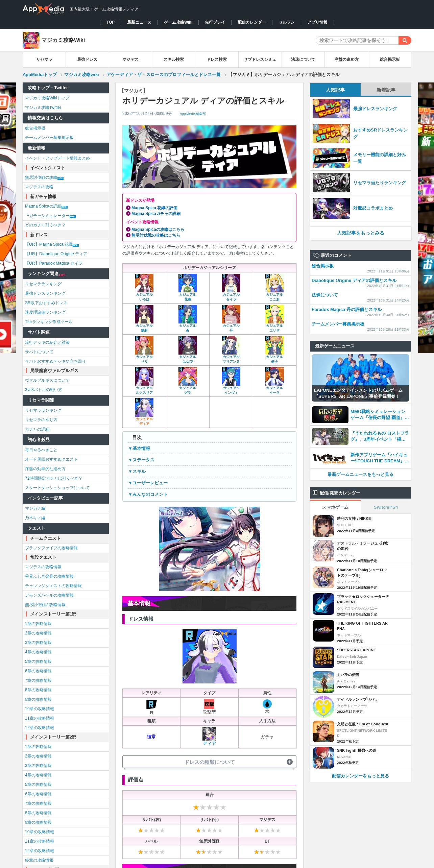Select the カジュアル インヴィ dress icon
This screenshot has height=868, width=434.
231,376
